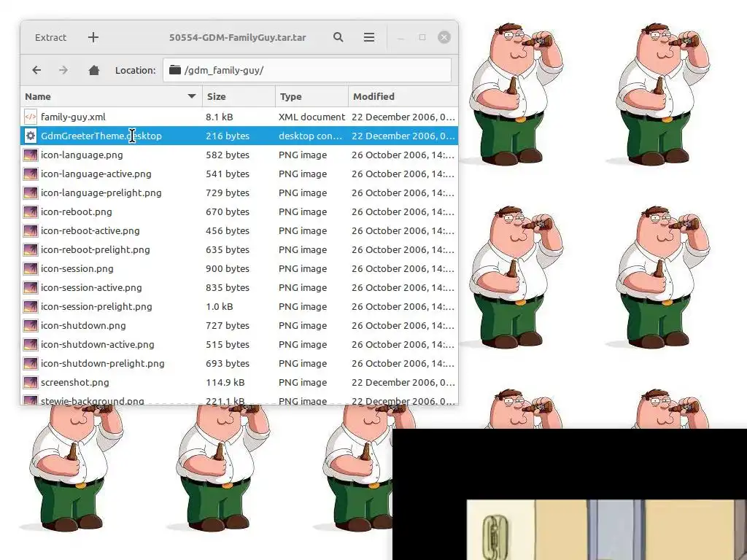Click the Extract button
The width and height of the screenshot is (747, 560).
pyautogui.click(x=50, y=38)
